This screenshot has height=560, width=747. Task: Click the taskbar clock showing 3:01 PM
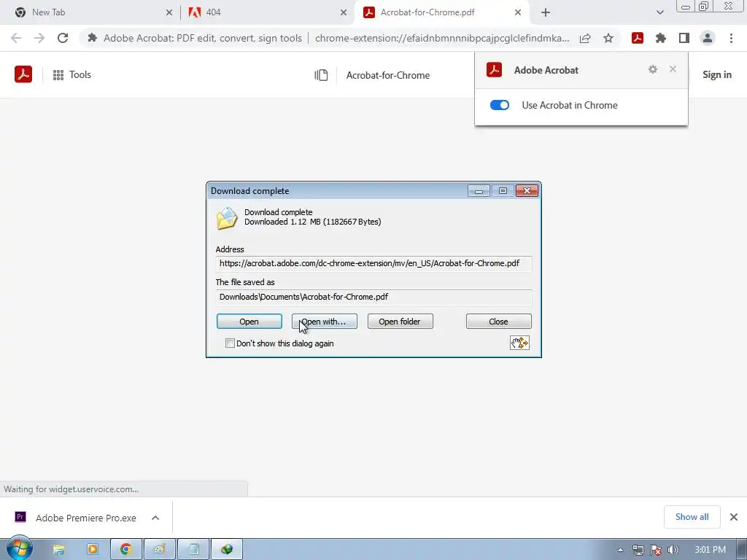[x=710, y=550]
